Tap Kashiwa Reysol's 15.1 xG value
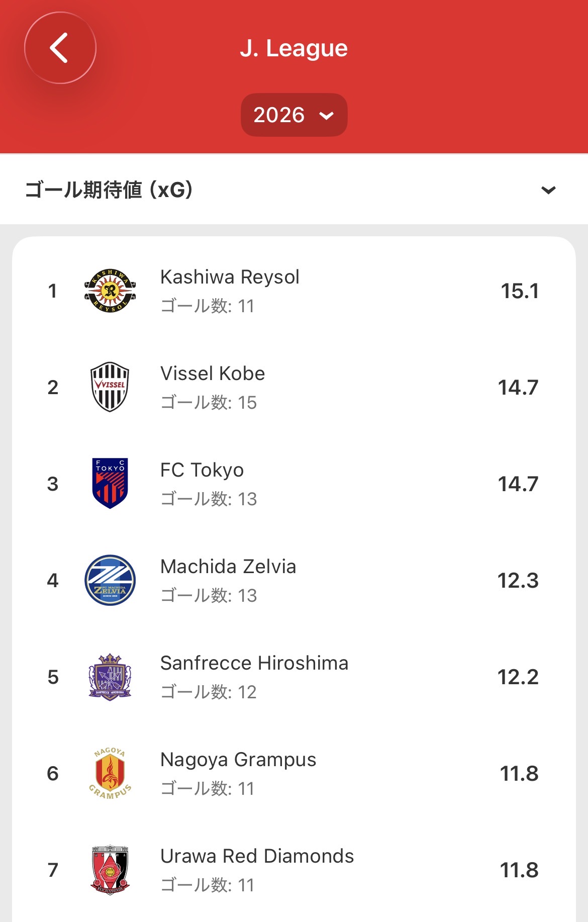 click(520, 291)
